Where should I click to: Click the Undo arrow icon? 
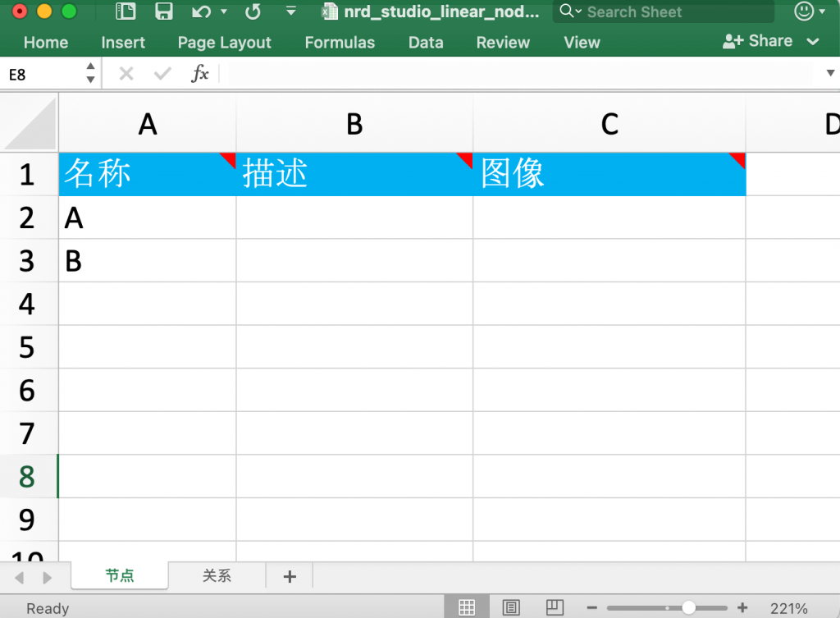201,11
